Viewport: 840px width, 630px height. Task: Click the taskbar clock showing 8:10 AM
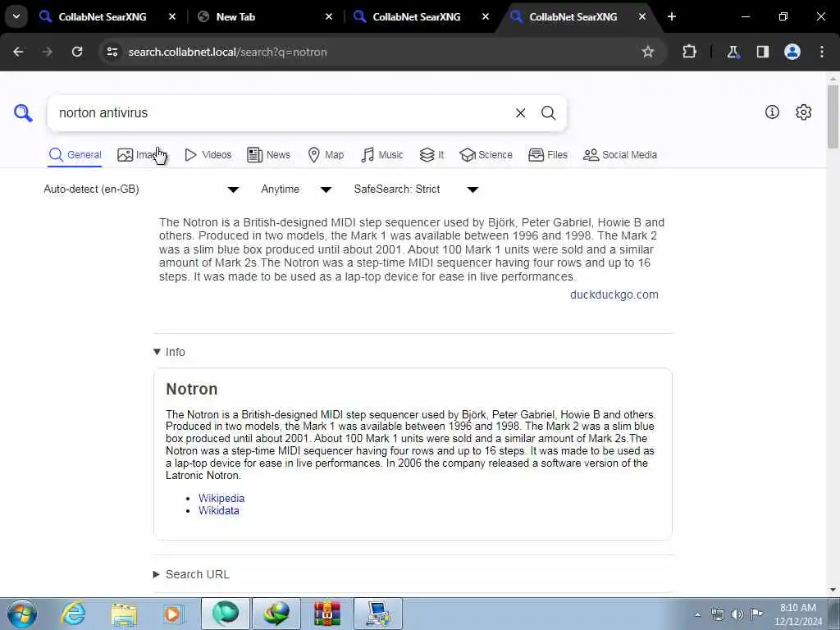pos(797,614)
